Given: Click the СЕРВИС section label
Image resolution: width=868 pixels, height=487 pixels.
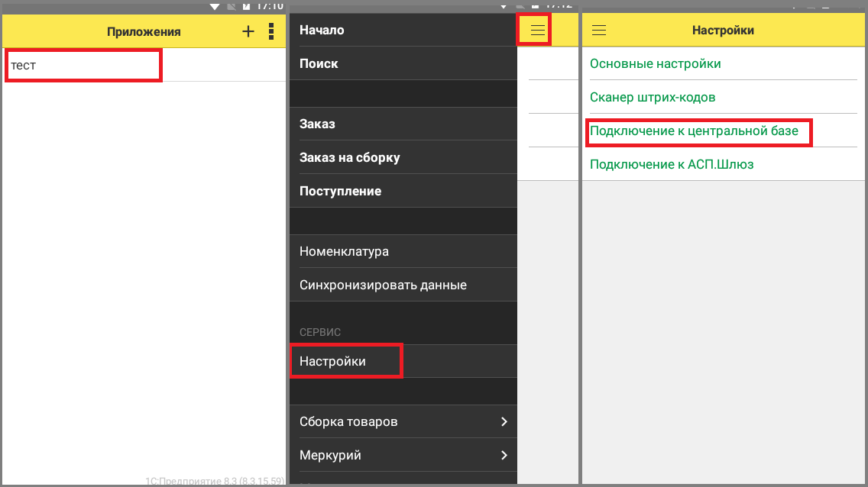Looking at the screenshot, I should tap(320, 332).
